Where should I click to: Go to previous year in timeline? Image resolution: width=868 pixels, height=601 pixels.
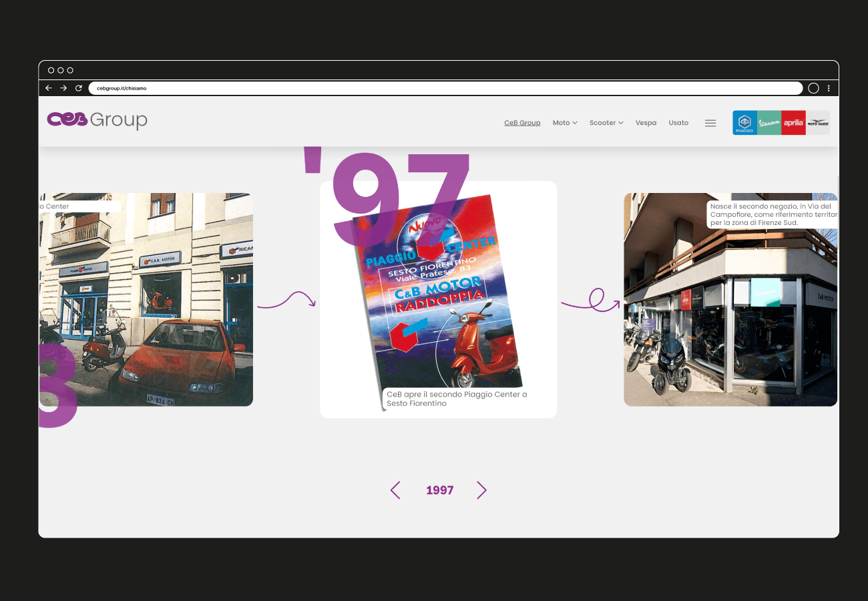click(395, 490)
